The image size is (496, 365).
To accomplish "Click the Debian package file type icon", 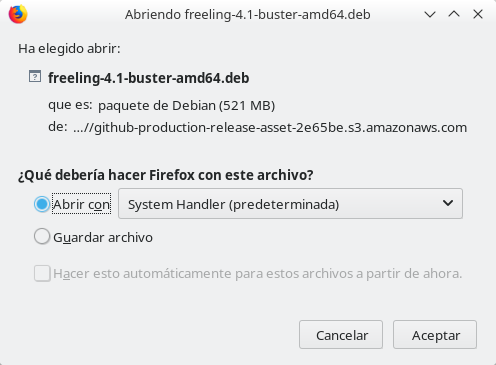I will pyautogui.click(x=35, y=76).
